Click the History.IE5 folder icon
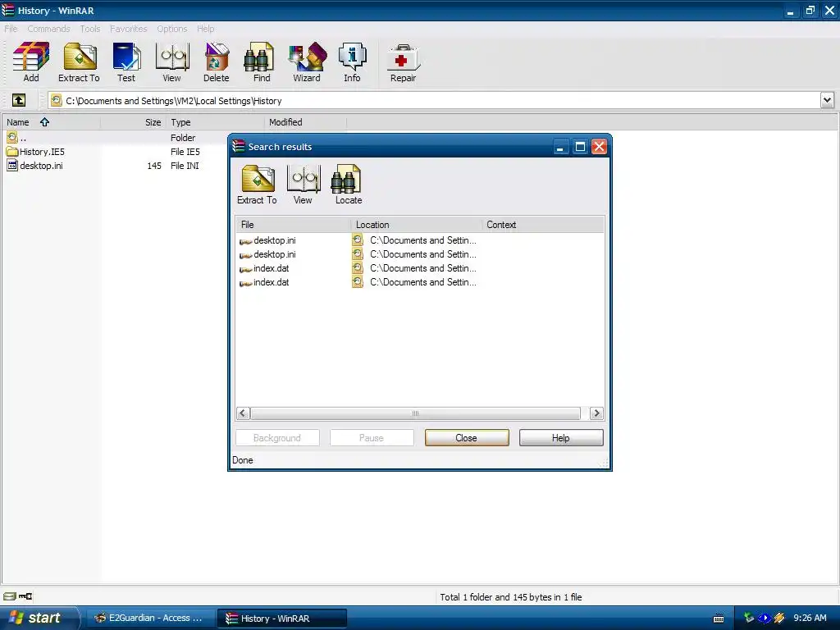The image size is (840, 630). click(x=12, y=152)
